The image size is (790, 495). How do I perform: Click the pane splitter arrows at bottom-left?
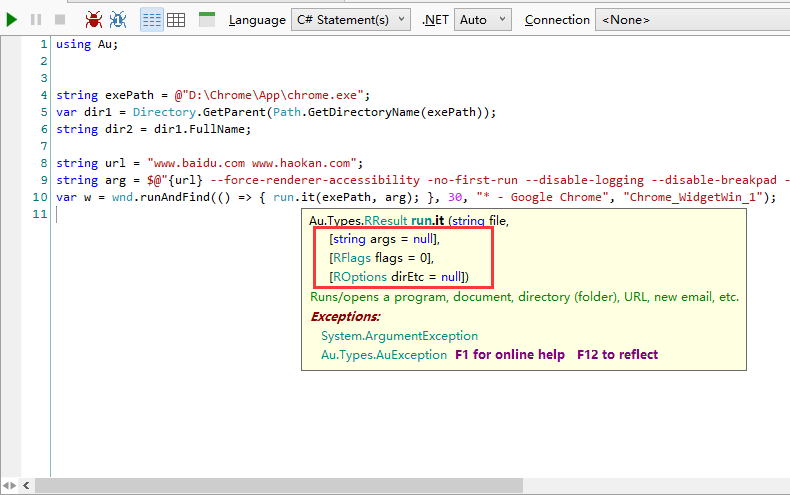pyautogui.click(x=9, y=486)
